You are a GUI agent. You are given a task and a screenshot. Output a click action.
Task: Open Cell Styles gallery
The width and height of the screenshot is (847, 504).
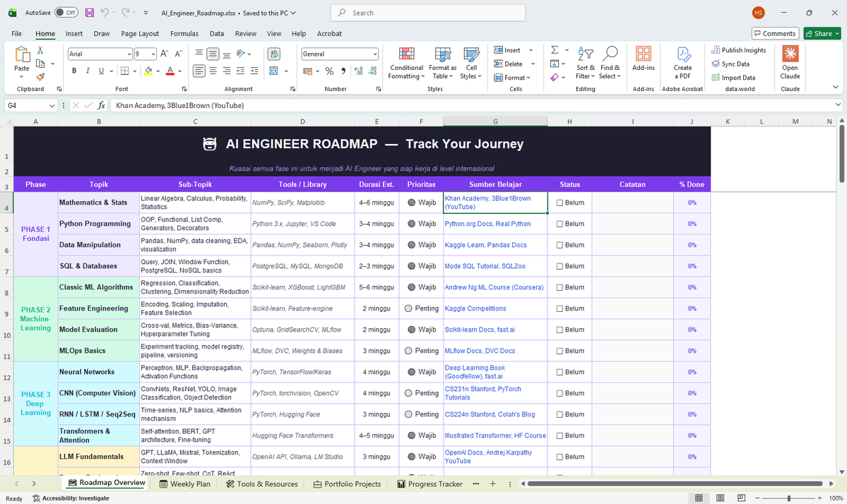pyautogui.click(x=471, y=64)
